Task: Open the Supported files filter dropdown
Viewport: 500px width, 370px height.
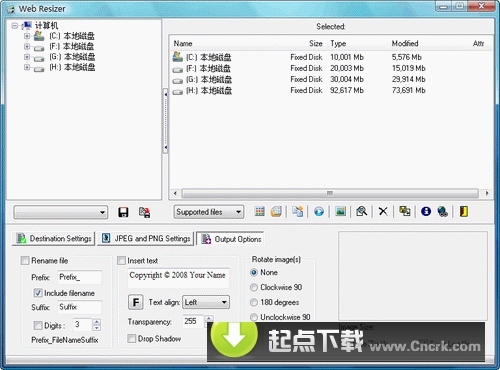Action: (209, 212)
